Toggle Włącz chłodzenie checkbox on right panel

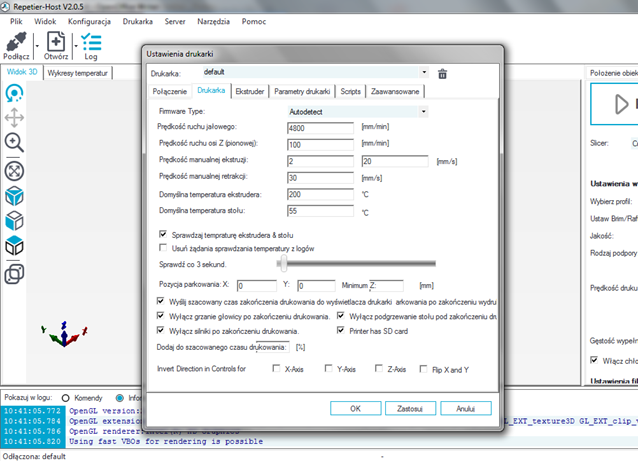point(594,360)
